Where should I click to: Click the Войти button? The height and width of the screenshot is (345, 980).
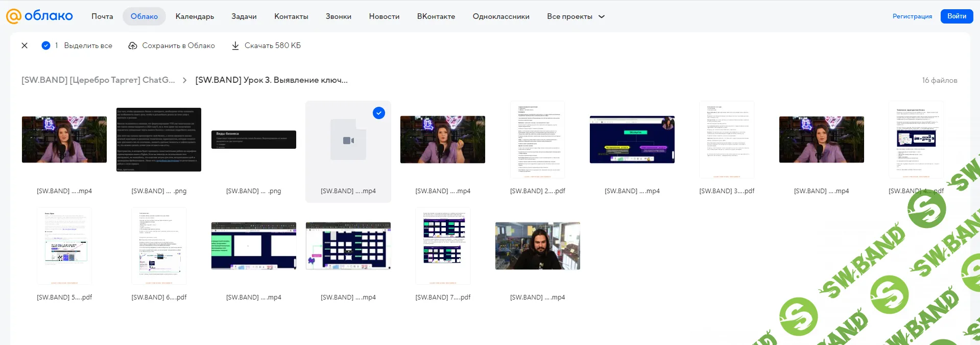(x=957, y=16)
